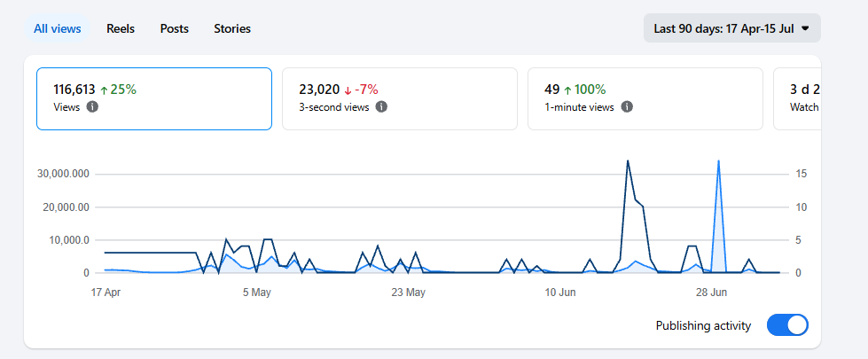The image size is (868, 359).
Task: Select the partially visible Watch time card
Action: click(797, 99)
